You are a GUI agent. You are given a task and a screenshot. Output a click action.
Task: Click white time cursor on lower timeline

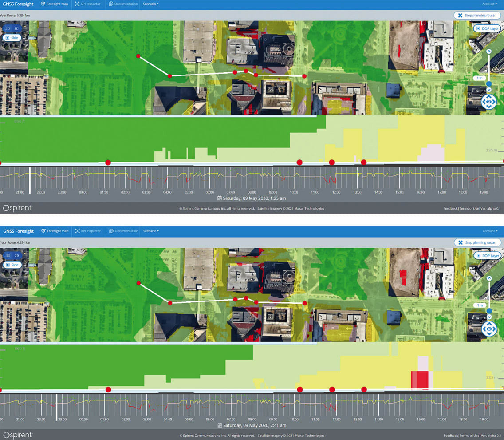57,407
